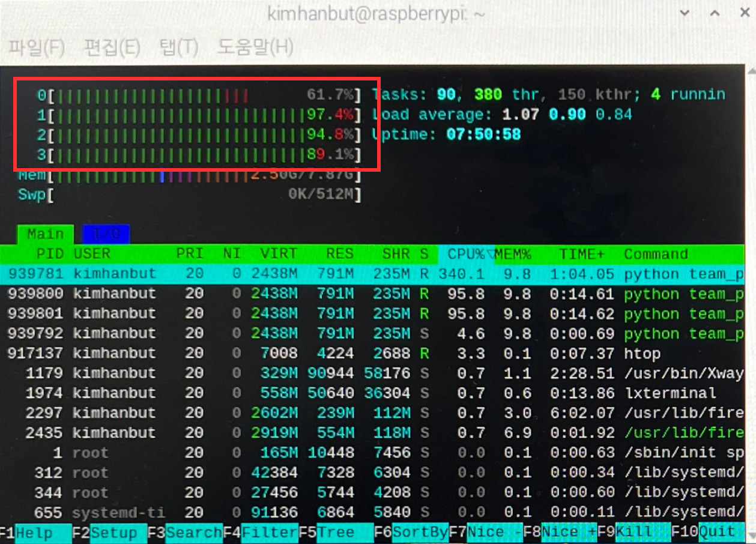This screenshot has width=756, height=544.
Task: Open the 편집(E) menu
Action: pos(112,47)
